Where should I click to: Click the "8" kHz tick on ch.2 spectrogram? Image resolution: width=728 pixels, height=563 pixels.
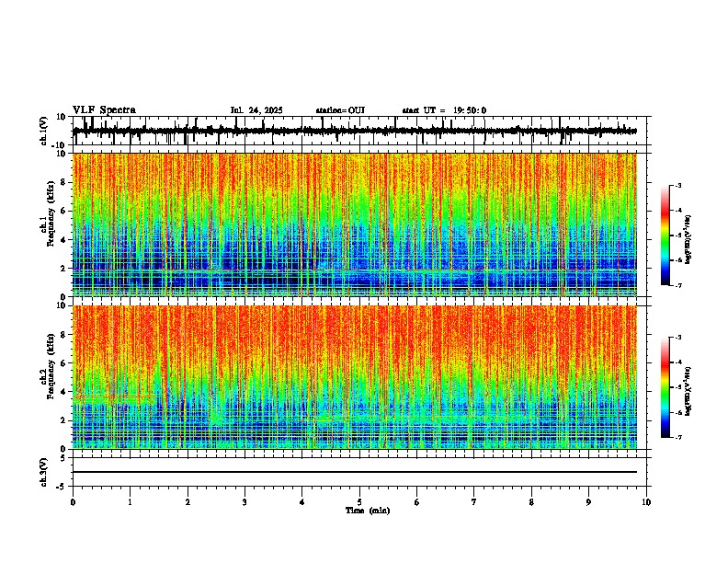(x=64, y=335)
